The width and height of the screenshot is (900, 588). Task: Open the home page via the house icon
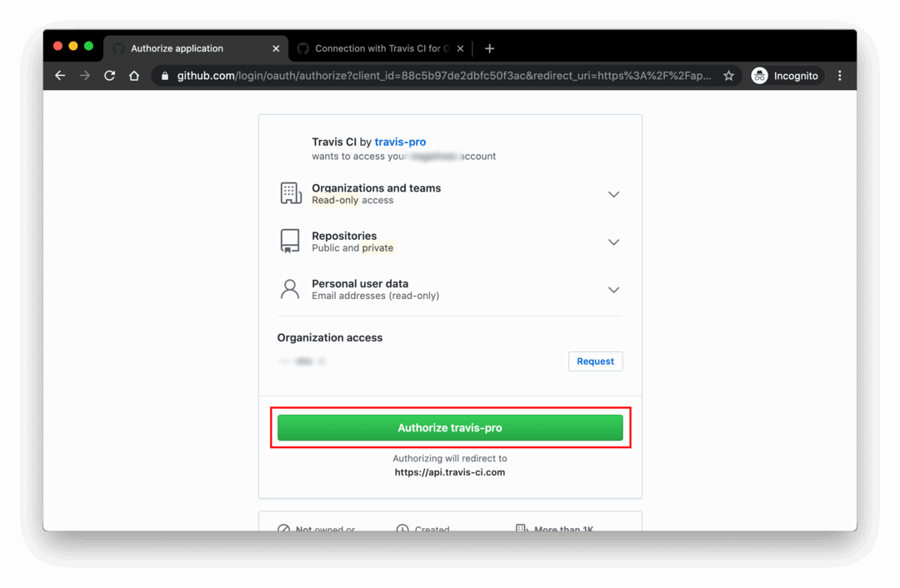click(x=134, y=76)
